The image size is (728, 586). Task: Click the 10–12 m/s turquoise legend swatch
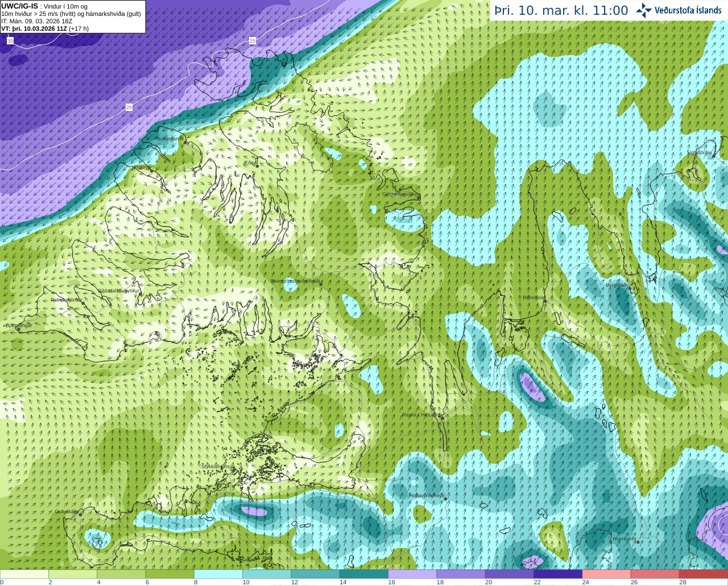pyautogui.click(x=267, y=574)
